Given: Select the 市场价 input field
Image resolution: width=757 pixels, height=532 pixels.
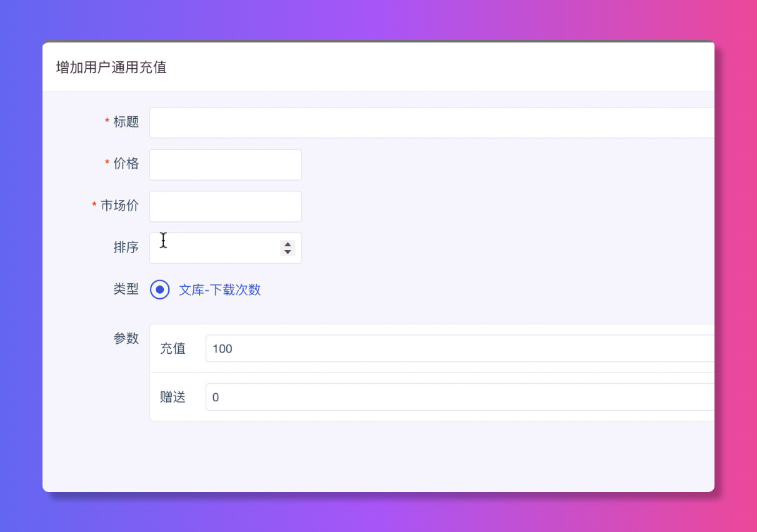Looking at the screenshot, I should click(x=225, y=206).
